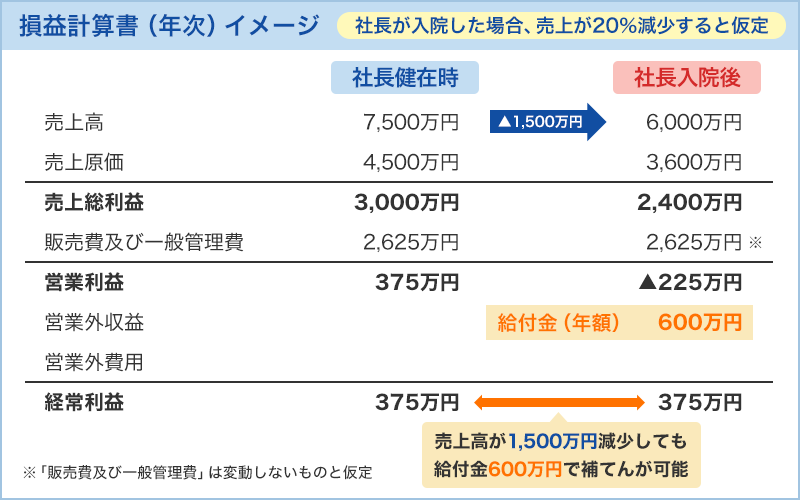
Task: Click the blue ▲1,500万円 arrow
Action: 548,122
